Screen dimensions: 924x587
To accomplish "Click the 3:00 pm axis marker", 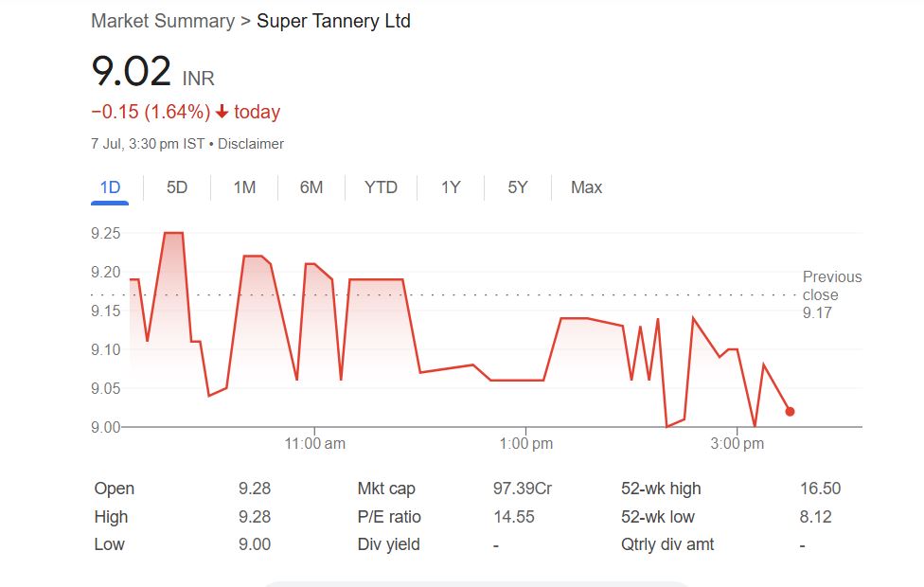I will coord(737,443).
